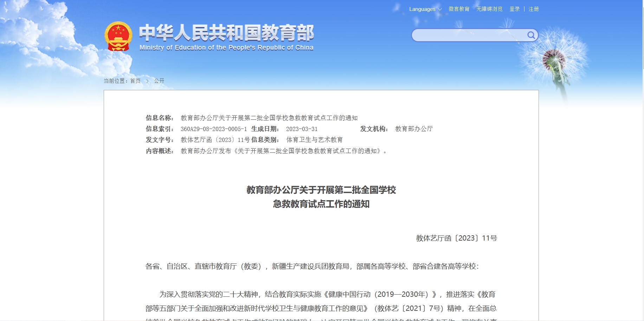Viewport: 644px width, 321px height.
Task: Click the 内容概述 summary text
Action: (284, 151)
